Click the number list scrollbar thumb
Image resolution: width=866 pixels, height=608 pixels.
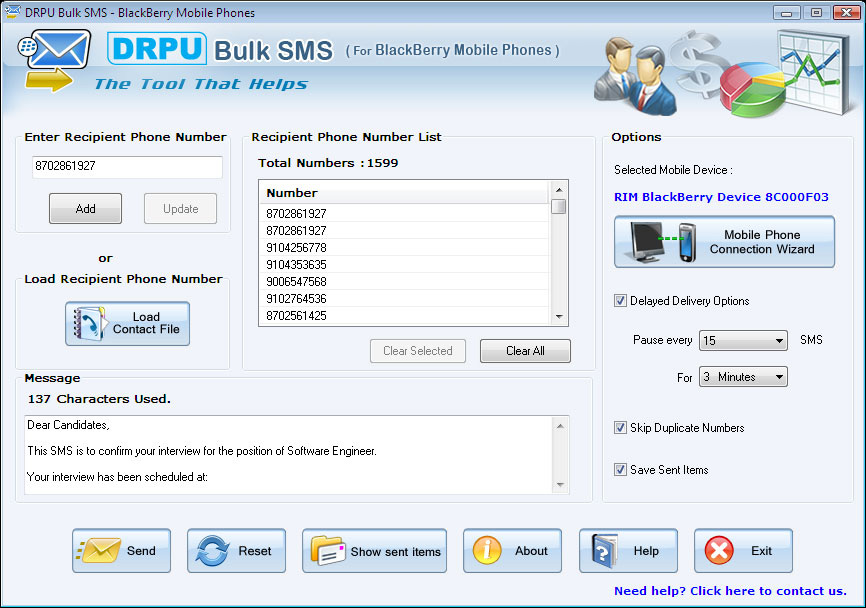(559, 207)
